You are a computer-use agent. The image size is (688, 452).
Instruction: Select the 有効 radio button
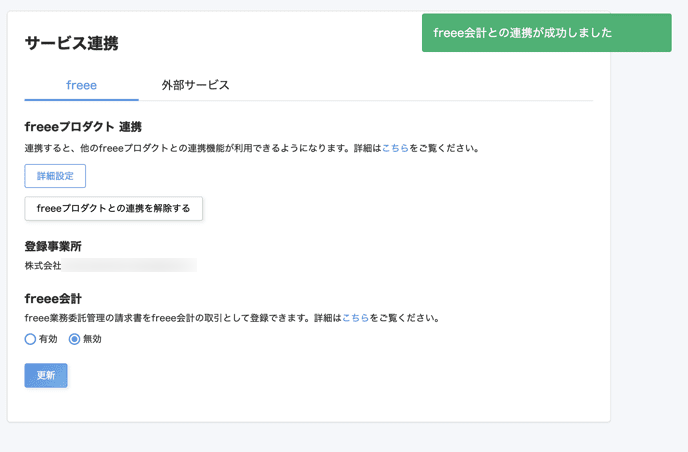30,339
